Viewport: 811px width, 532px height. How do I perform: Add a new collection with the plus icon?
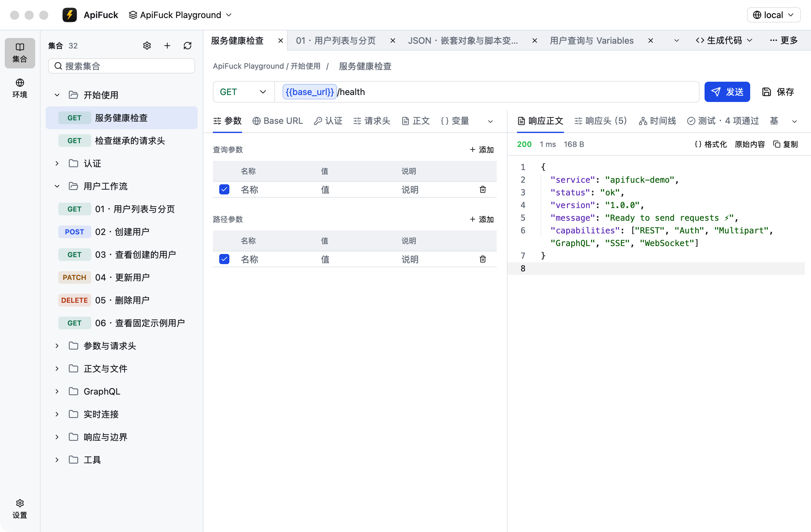click(167, 46)
